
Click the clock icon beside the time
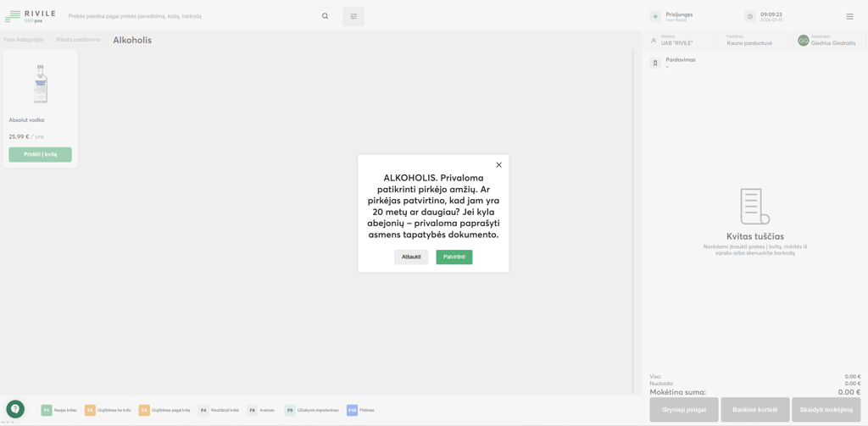(x=749, y=16)
